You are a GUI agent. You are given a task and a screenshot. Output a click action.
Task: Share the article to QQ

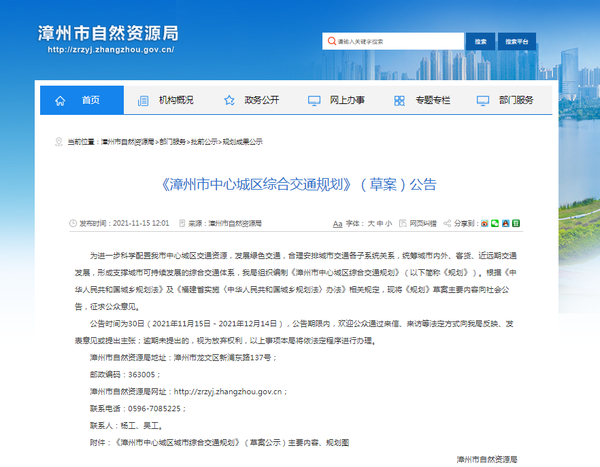point(505,223)
